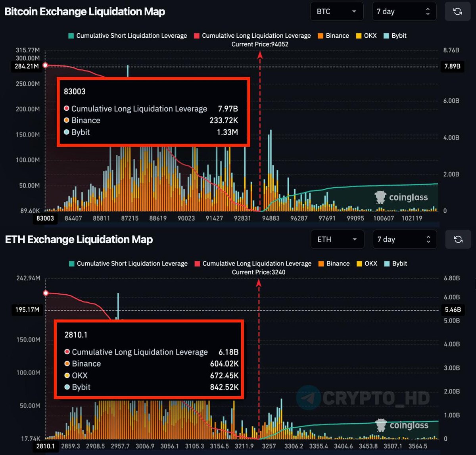This screenshot has height=455, width=476.
Task: Click the 6.18B tooltip value
Action: coord(228,352)
